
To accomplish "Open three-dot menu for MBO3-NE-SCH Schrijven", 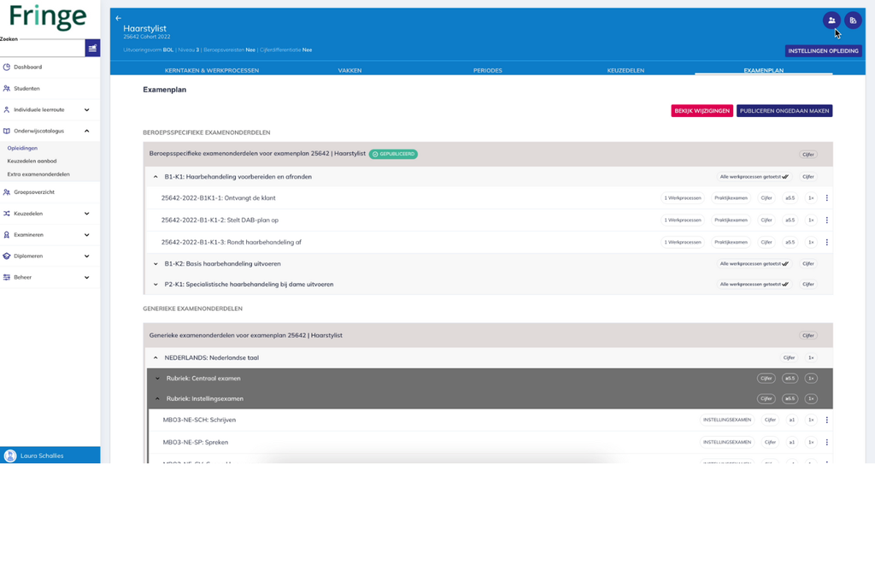I will coord(826,420).
